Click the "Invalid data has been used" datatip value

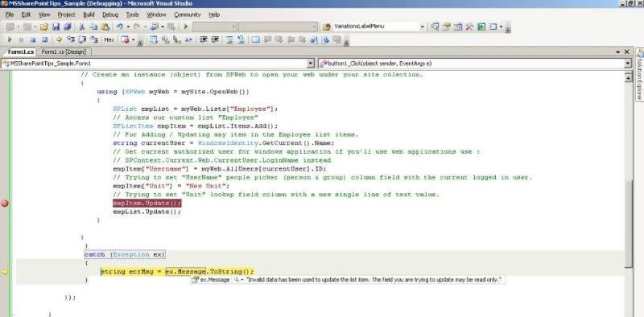point(374,280)
